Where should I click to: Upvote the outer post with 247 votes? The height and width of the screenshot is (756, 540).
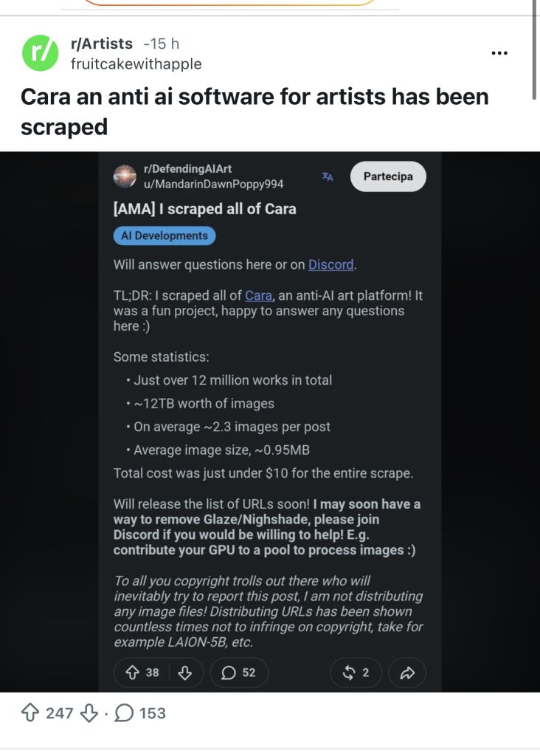[x=31, y=712]
